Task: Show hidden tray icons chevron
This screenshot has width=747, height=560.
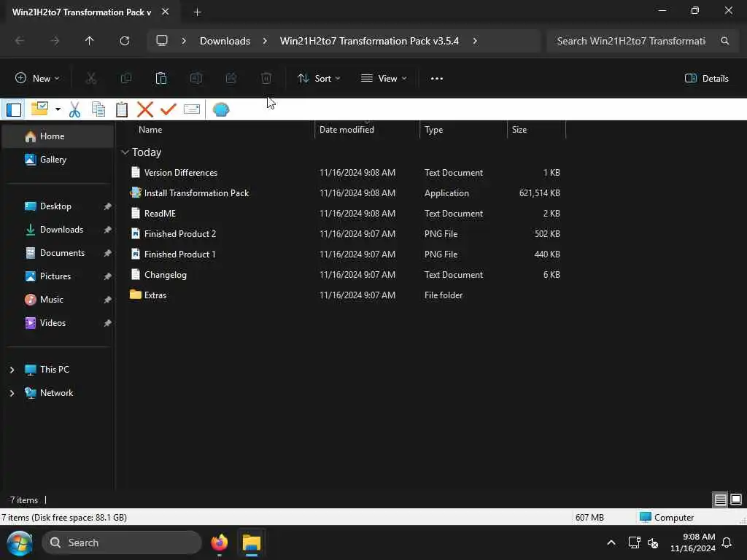Action: (611, 542)
